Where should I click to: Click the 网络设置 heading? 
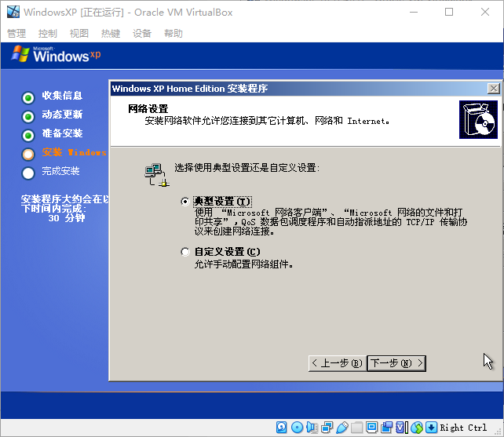coord(148,109)
